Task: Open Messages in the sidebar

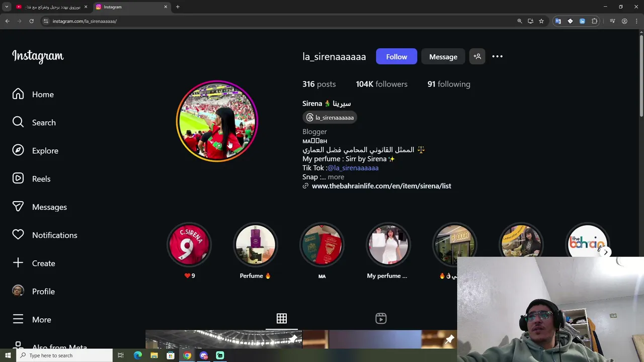Action: 39,207
